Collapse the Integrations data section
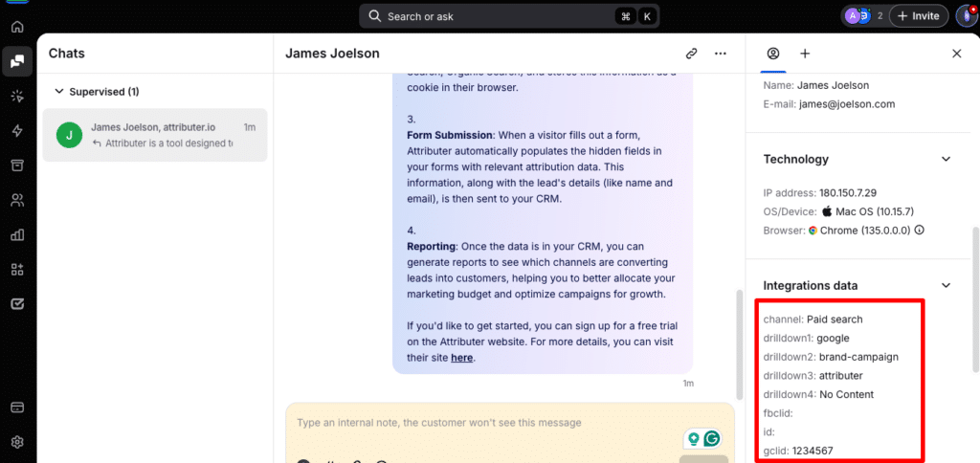Screen dimensions: 980x463 (947, 285)
